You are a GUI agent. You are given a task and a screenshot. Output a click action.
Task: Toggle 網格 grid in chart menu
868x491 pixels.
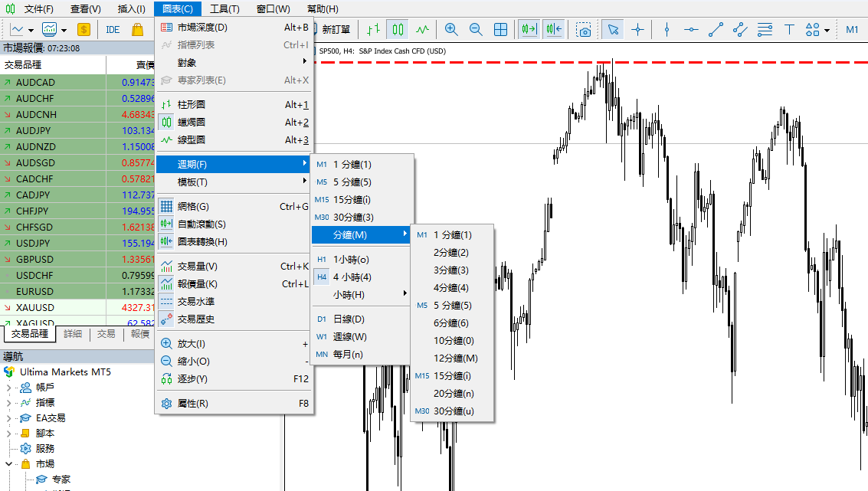click(x=192, y=206)
